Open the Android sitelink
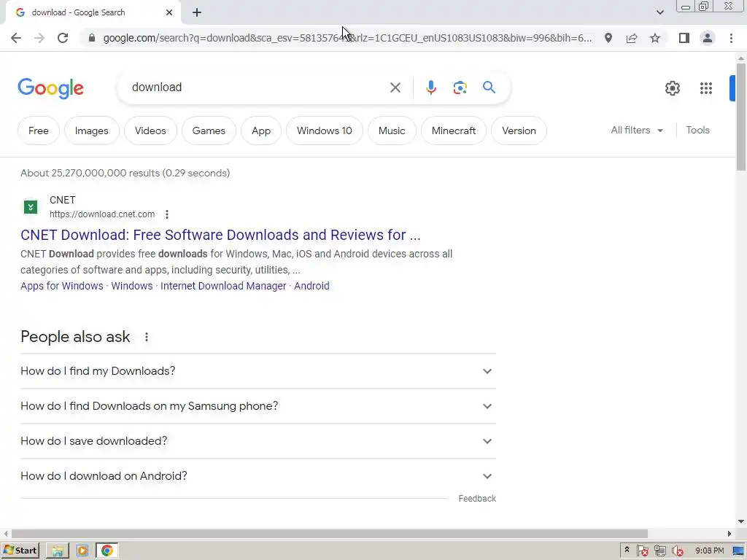 (x=311, y=286)
